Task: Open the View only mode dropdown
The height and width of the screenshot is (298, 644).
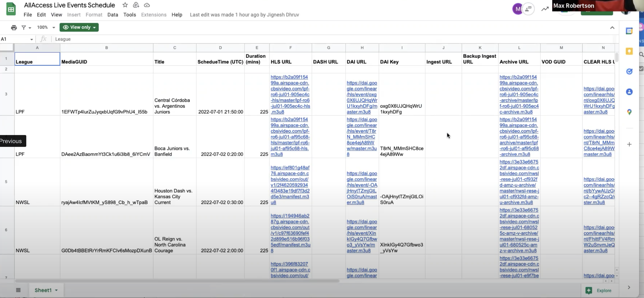Action: (x=79, y=27)
